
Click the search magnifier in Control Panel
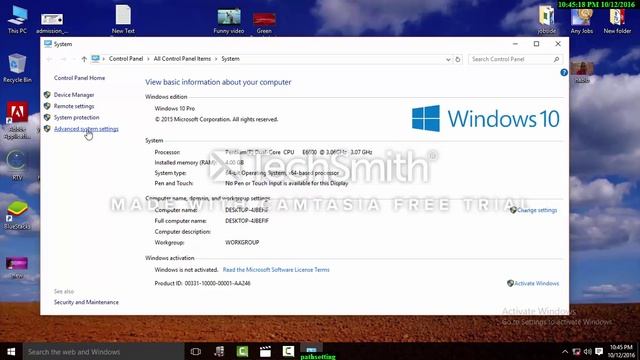coord(556,59)
